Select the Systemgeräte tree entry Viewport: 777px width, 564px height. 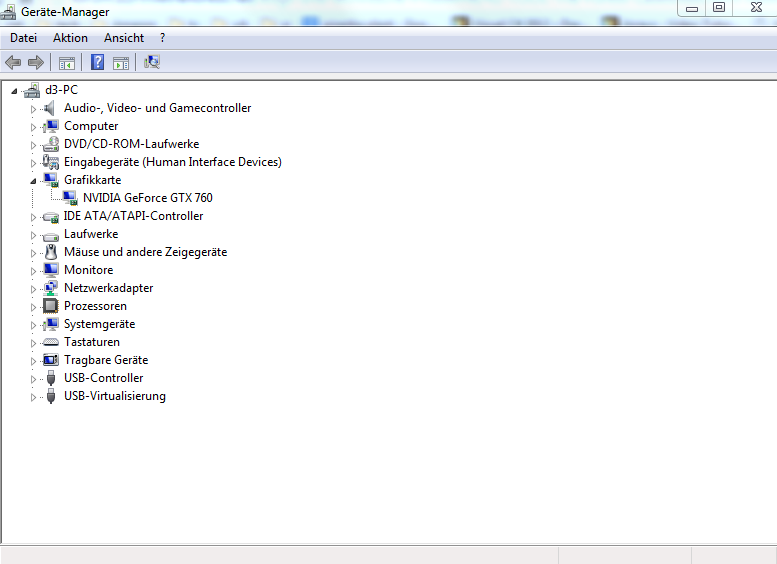click(99, 324)
